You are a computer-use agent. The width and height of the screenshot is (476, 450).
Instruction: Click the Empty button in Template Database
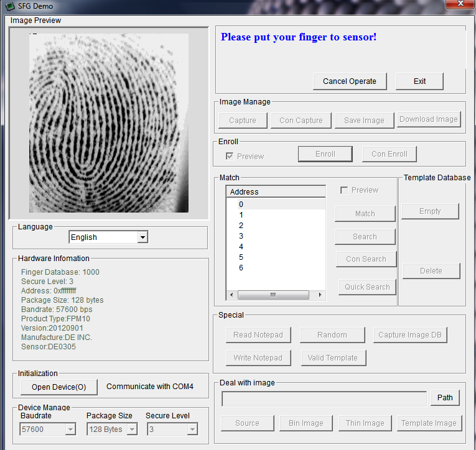[x=430, y=211]
